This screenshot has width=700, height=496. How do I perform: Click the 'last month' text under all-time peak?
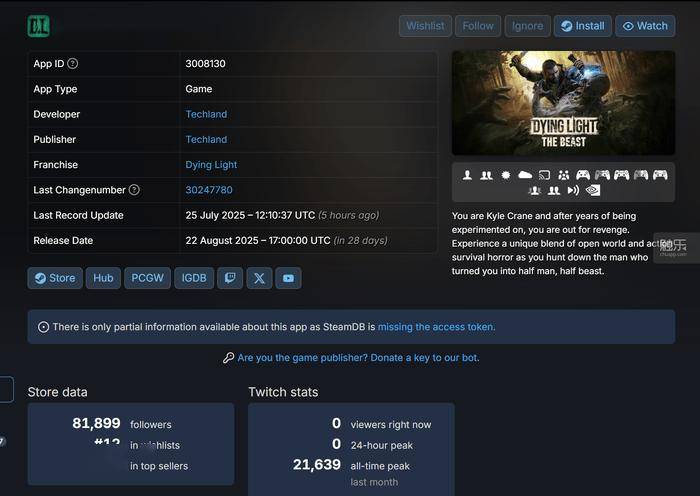374,482
